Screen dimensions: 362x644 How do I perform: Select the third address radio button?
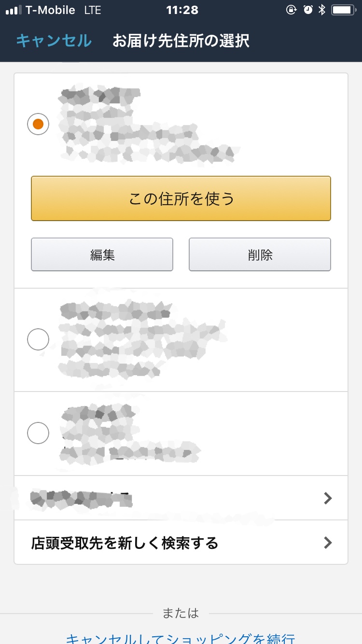[x=38, y=433]
